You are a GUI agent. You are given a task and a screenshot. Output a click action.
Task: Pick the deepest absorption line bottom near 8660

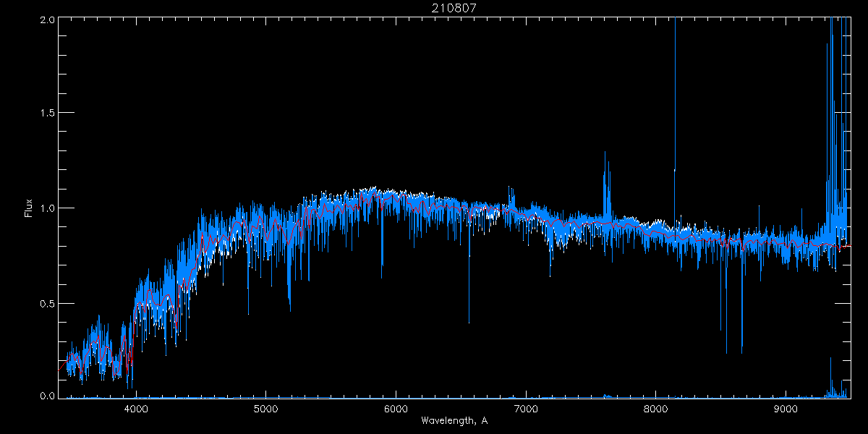point(741,352)
